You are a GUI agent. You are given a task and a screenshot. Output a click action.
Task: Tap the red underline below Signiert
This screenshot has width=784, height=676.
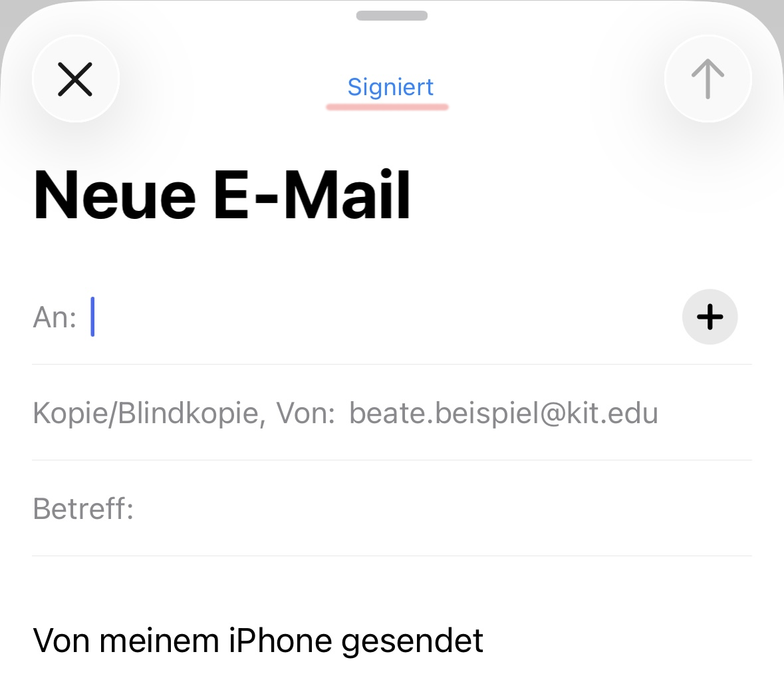coord(387,106)
